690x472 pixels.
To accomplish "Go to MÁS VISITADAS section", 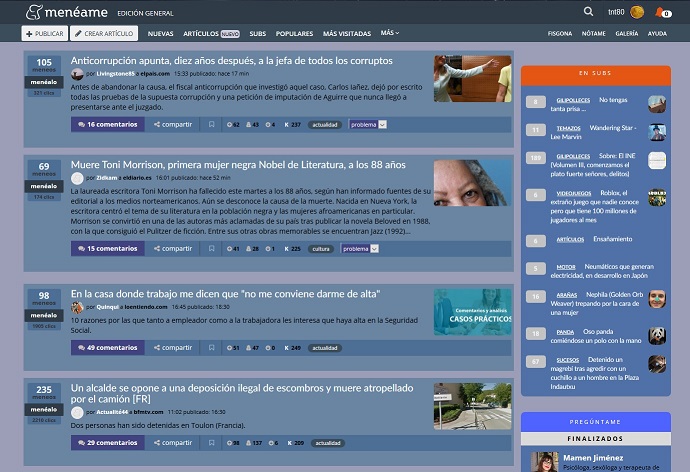I will pyautogui.click(x=347, y=33).
